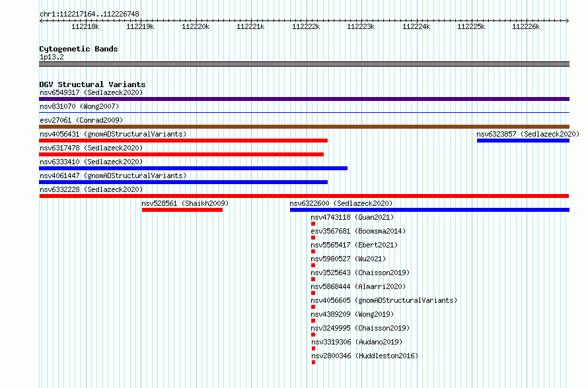Click the nsv6317478 (Sedlazeck2020) label
Viewport: 588px width, 388px height.
(91, 148)
